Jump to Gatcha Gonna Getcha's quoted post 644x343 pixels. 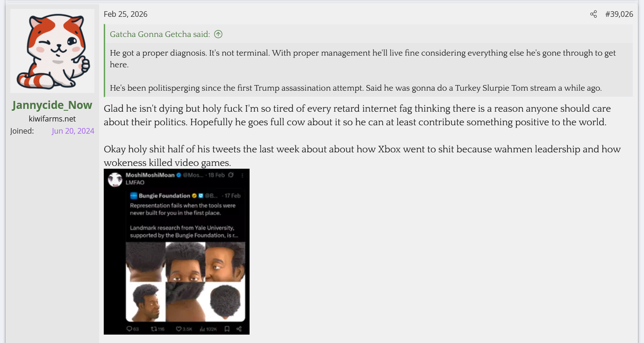point(160,34)
